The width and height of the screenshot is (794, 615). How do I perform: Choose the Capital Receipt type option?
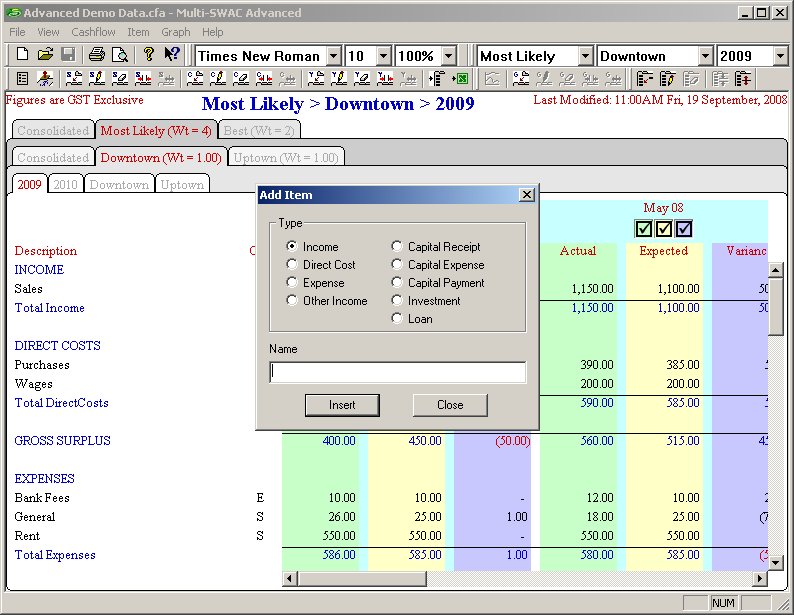click(397, 247)
